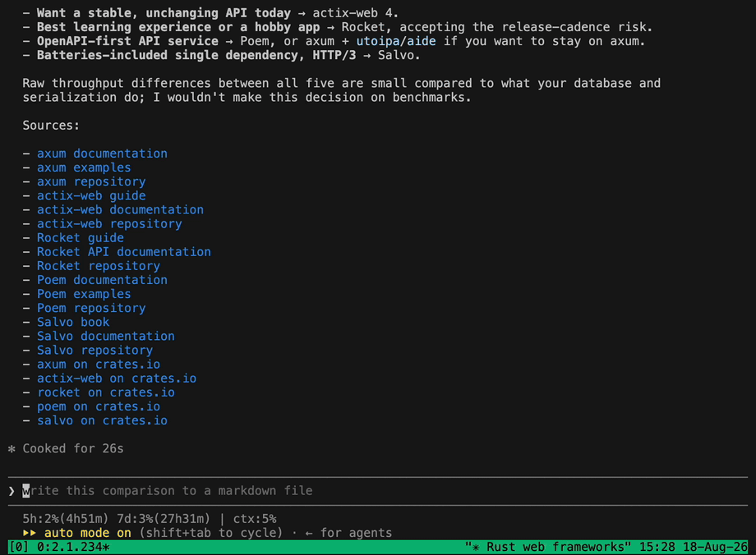Open the axum on crates.io link
The height and width of the screenshot is (555, 756).
[x=99, y=365]
